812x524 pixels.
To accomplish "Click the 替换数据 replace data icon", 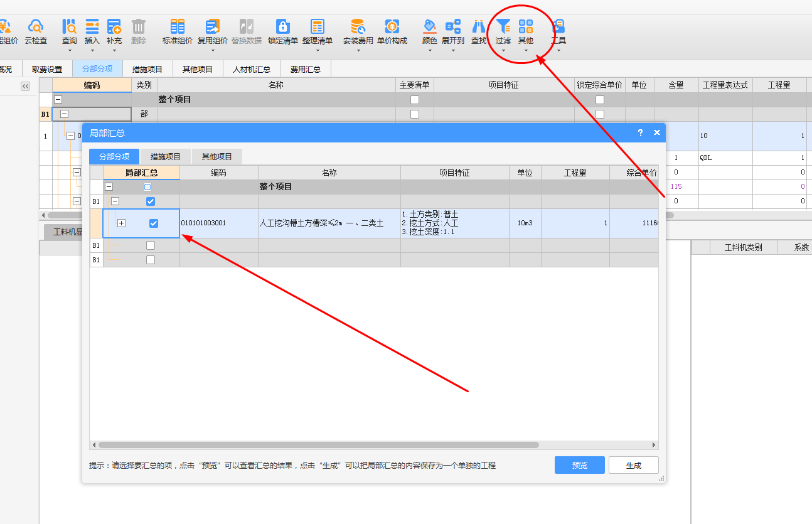I will [x=247, y=27].
